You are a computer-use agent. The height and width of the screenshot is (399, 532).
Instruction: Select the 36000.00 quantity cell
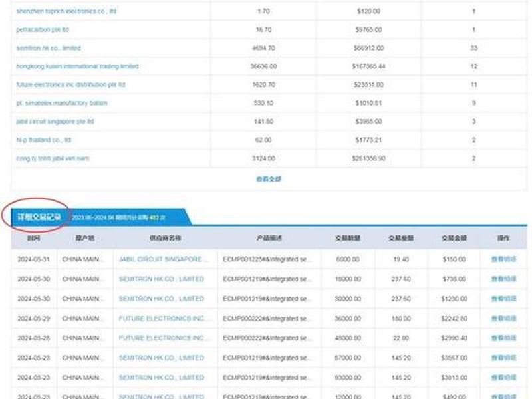pos(348,319)
